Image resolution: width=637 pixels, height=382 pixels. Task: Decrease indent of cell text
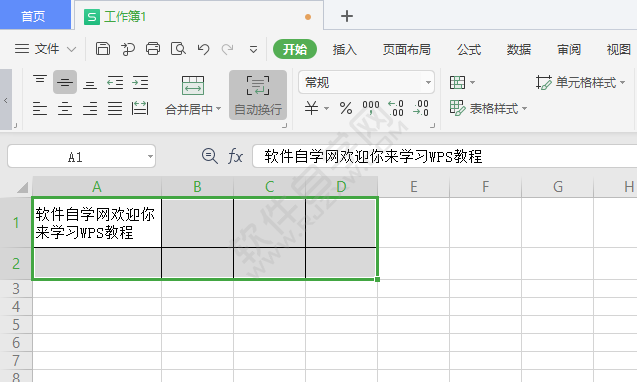[115, 82]
